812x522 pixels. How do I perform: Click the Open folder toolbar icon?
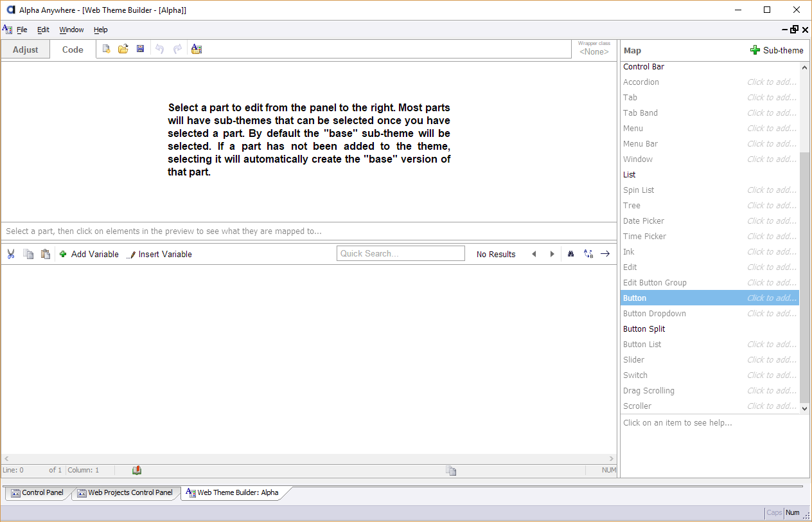(123, 49)
